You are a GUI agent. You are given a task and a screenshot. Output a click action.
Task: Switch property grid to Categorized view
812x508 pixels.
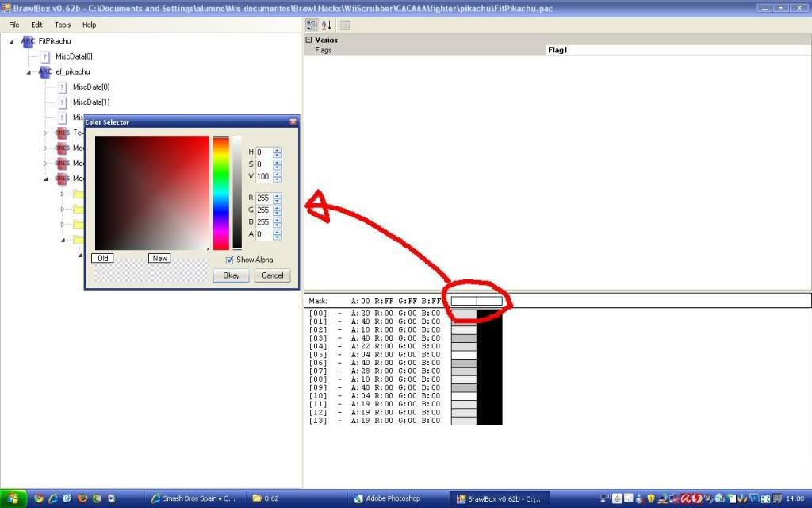312,25
